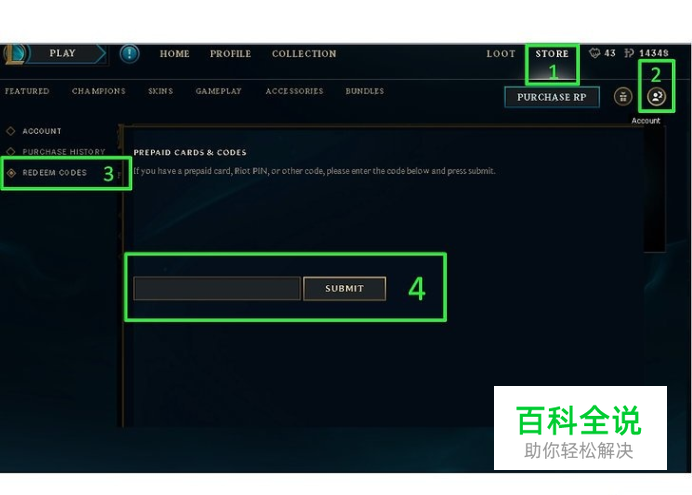Viewport: 692px width, 495px height.
Task: Open the Account icon in store
Action: pos(656,97)
